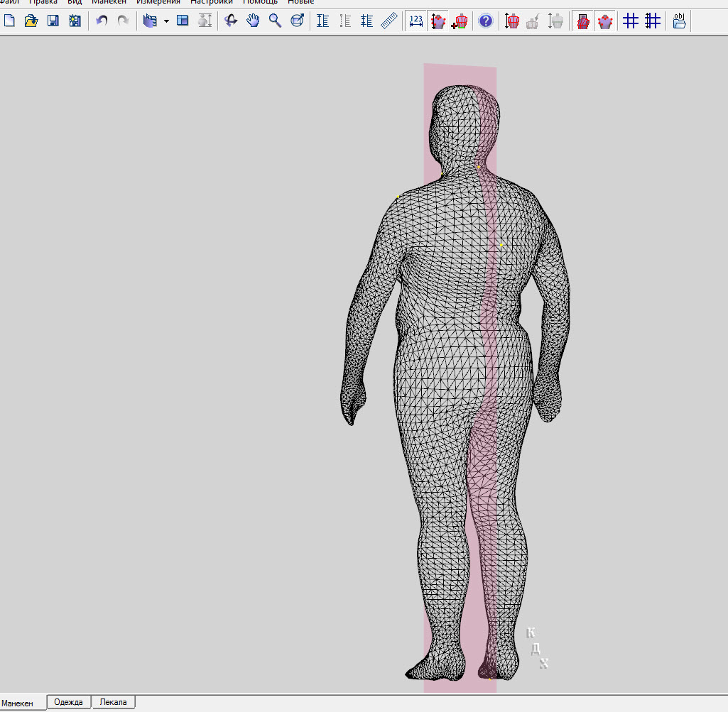Toggle the 123 dimension display button
This screenshot has width=728, height=712.
pyautogui.click(x=416, y=21)
